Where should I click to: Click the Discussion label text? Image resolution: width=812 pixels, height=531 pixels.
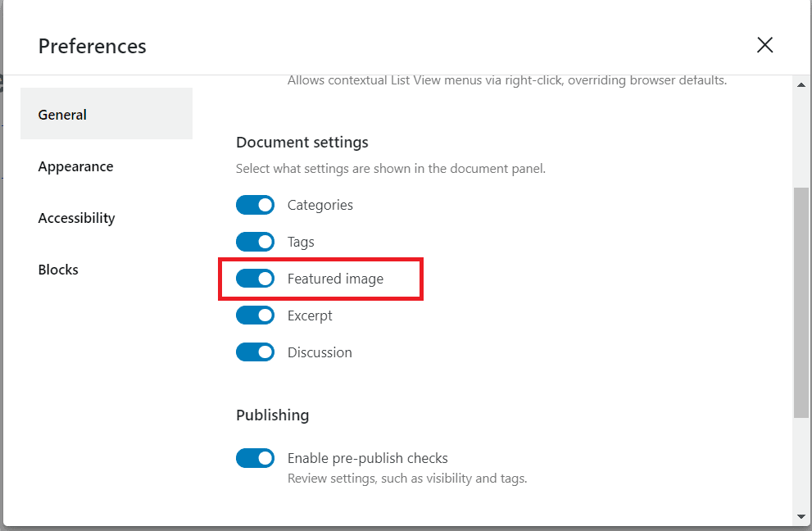[x=320, y=352]
